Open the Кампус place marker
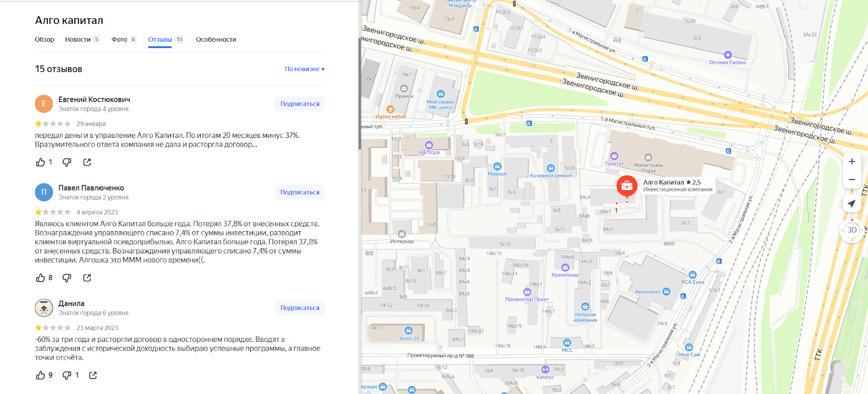Viewport: 868px width, 394px height. pyautogui.click(x=545, y=370)
